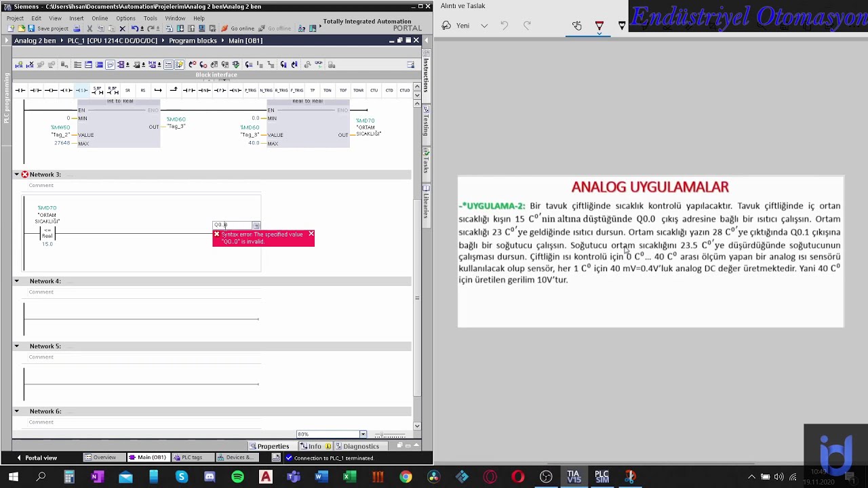The height and width of the screenshot is (488, 868).
Task: Dismiss the syntax error tooltip
Action: (x=311, y=235)
